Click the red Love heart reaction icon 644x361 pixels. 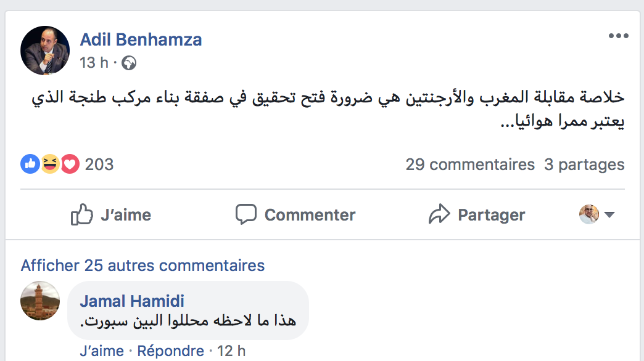click(x=70, y=164)
